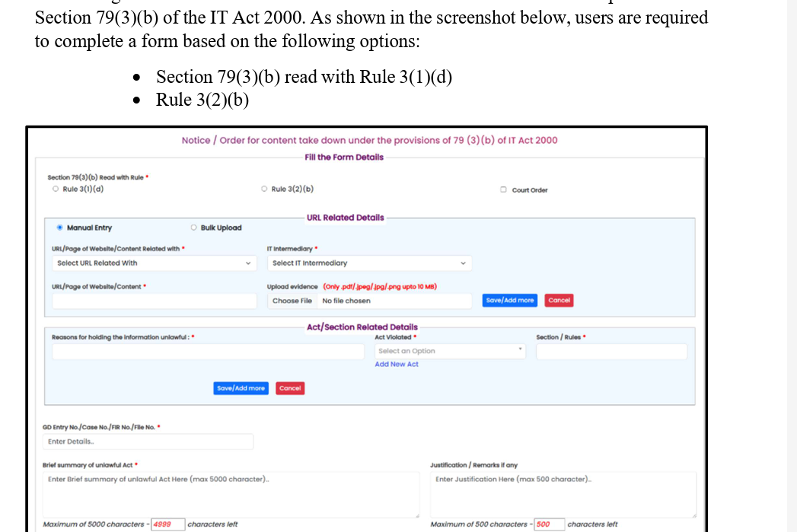Focus the Brief summary of unlawful Act textarea

(231, 493)
